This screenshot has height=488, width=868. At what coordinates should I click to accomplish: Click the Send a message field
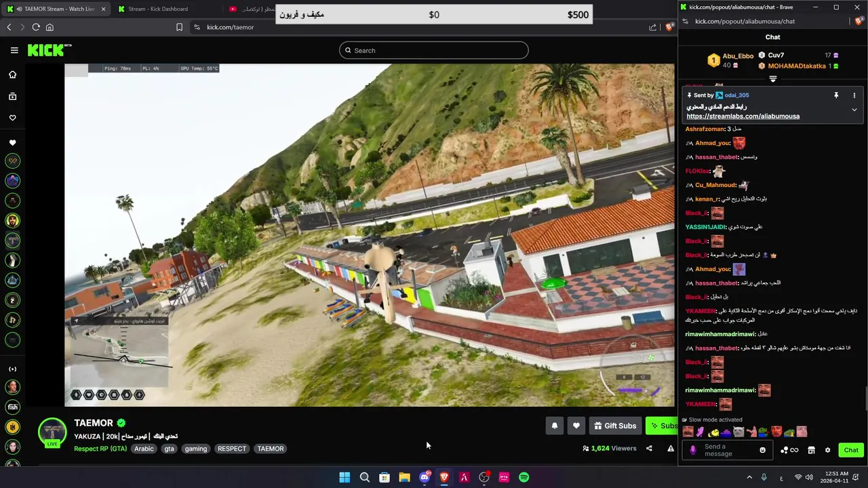[x=728, y=450]
